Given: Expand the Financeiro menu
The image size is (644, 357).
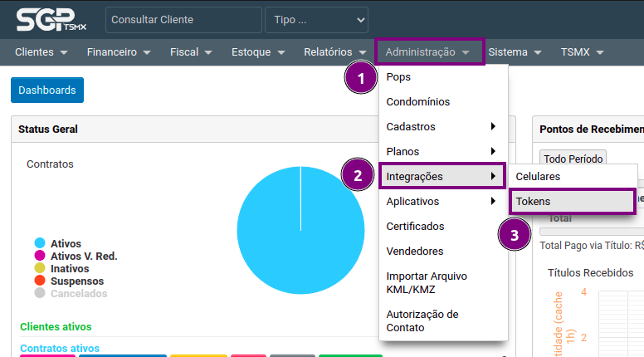Looking at the screenshot, I should click(119, 51).
